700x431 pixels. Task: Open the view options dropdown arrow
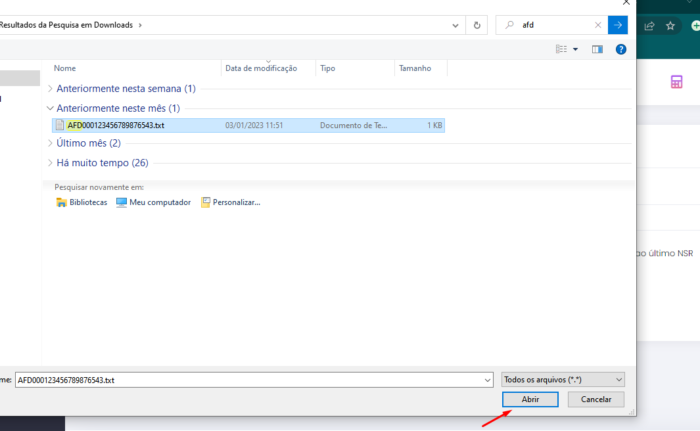point(575,48)
